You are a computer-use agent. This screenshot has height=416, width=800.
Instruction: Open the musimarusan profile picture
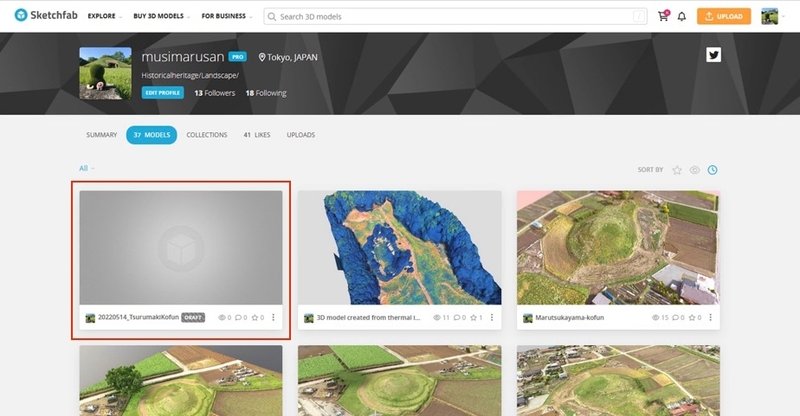tap(105, 73)
